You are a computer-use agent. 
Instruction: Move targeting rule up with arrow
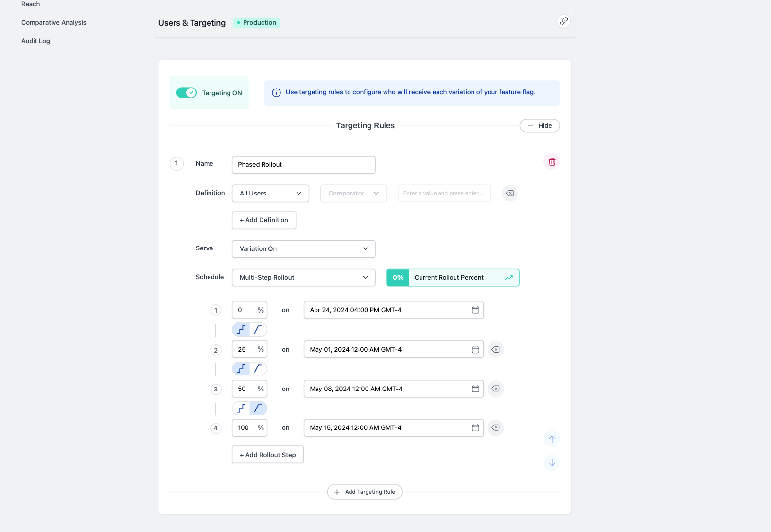pos(552,439)
